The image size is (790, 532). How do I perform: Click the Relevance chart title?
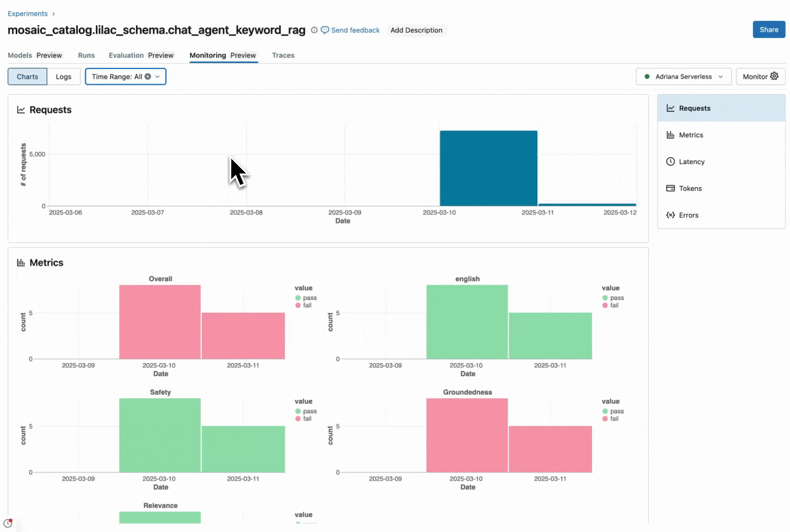click(x=161, y=505)
